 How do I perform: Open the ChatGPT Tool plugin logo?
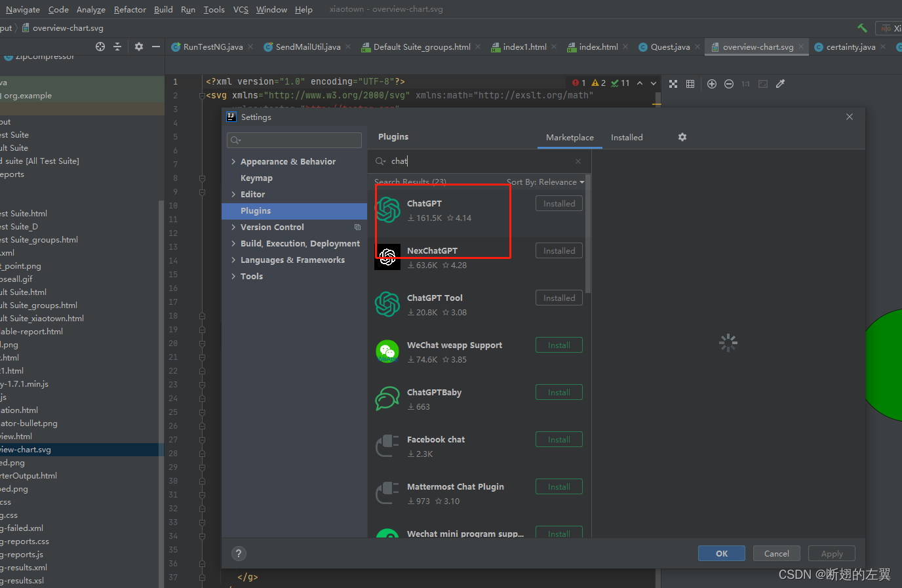(x=387, y=304)
